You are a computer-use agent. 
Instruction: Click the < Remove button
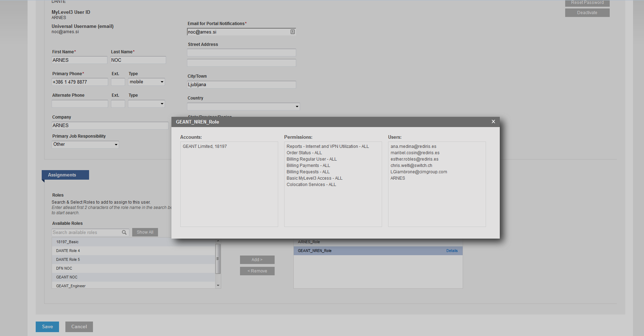tap(257, 271)
